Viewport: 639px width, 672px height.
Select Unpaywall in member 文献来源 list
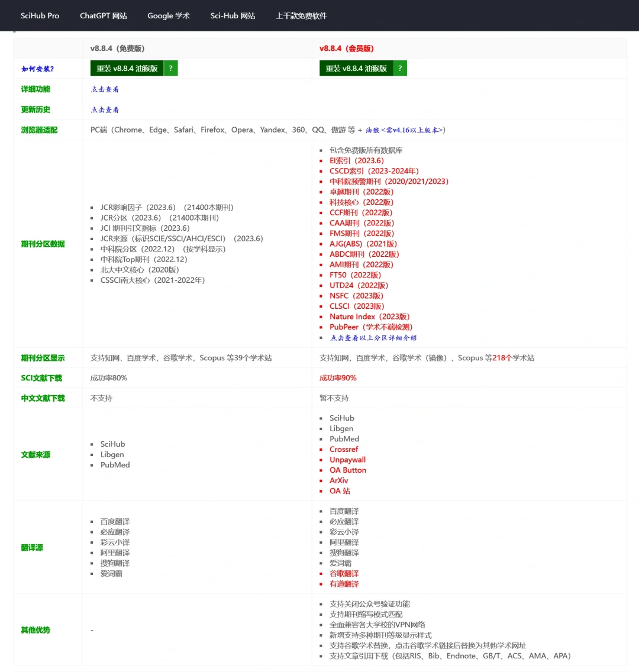pyautogui.click(x=347, y=460)
